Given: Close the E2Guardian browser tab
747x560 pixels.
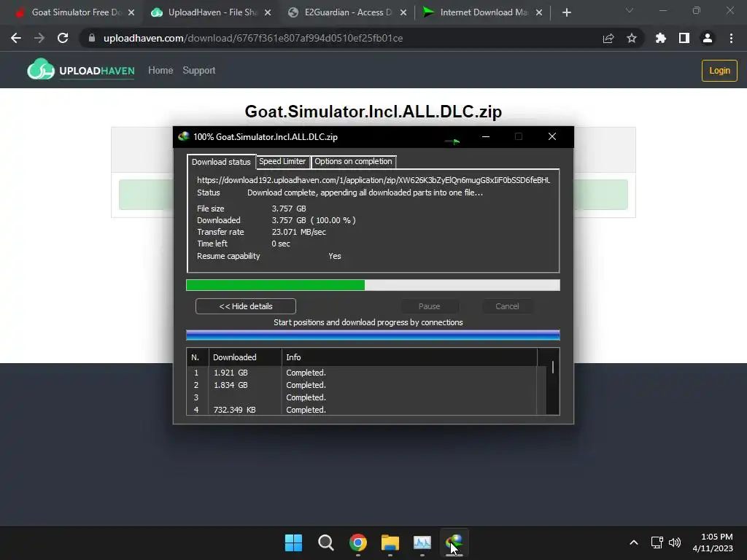Looking at the screenshot, I should (x=403, y=12).
